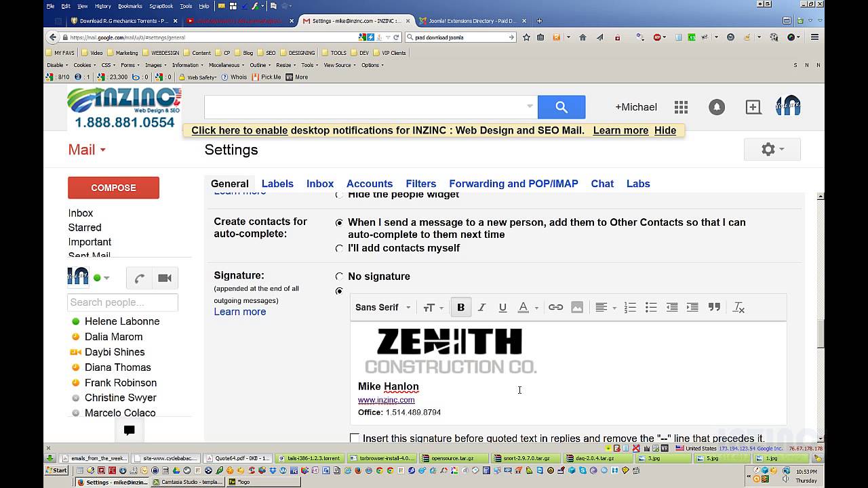Select I'll add contacts myself
This screenshot has width=868, height=488.
pos(339,248)
